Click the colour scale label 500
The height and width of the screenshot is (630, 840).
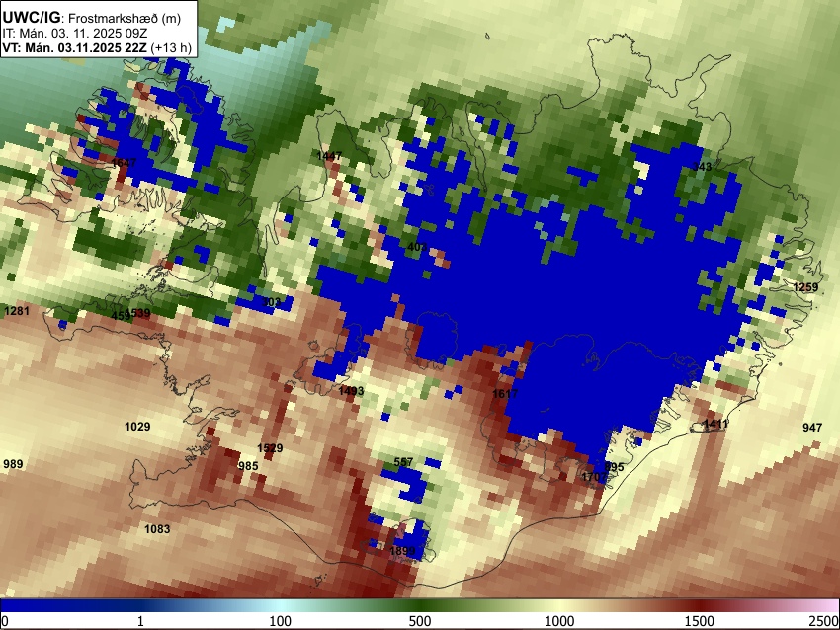[420, 621]
